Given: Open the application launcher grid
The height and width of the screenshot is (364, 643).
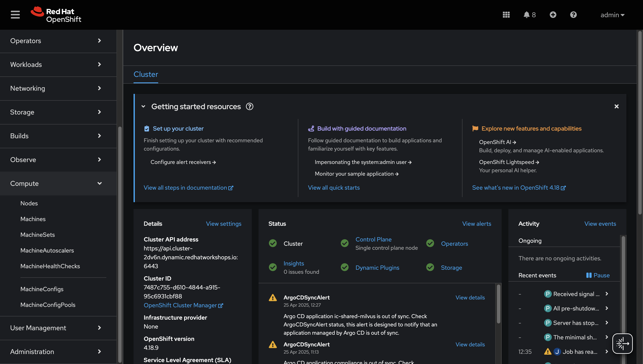Looking at the screenshot, I should pyautogui.click(x=506, y=15).
